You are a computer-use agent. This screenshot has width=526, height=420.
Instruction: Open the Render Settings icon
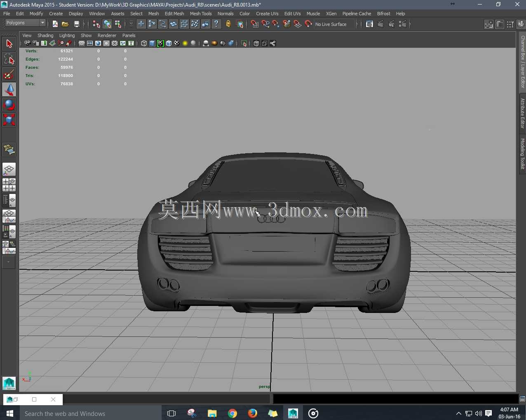403,24
